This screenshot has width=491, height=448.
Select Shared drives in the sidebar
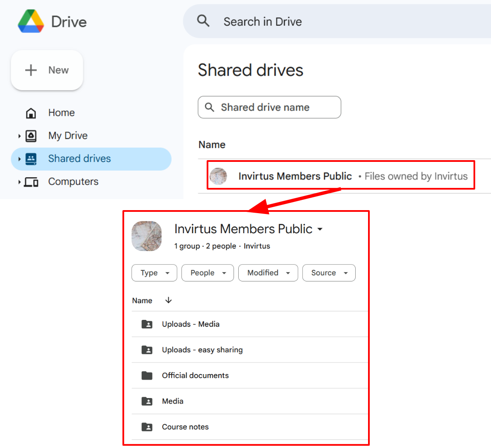(x=91, y=159)
